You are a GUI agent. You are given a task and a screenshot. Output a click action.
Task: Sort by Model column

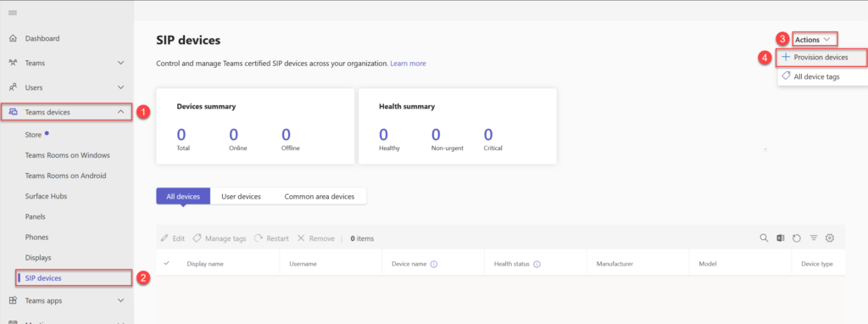(708, 264)
